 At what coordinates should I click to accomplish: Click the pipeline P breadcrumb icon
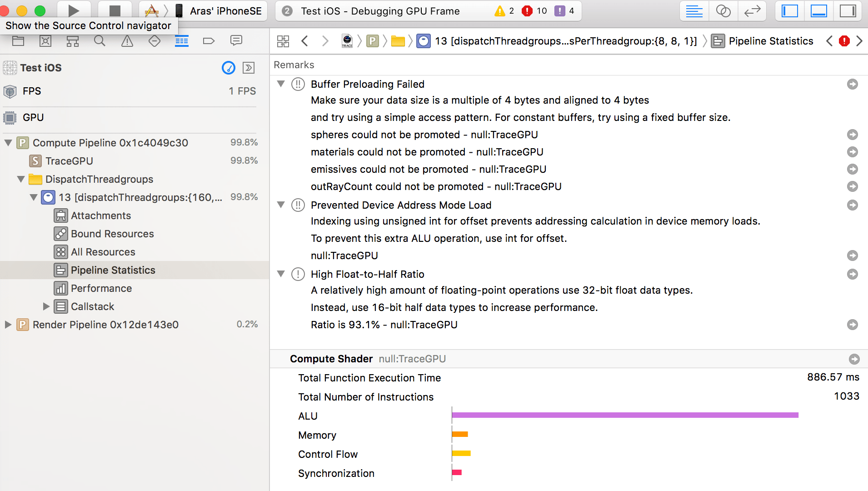tap(373, 41)
